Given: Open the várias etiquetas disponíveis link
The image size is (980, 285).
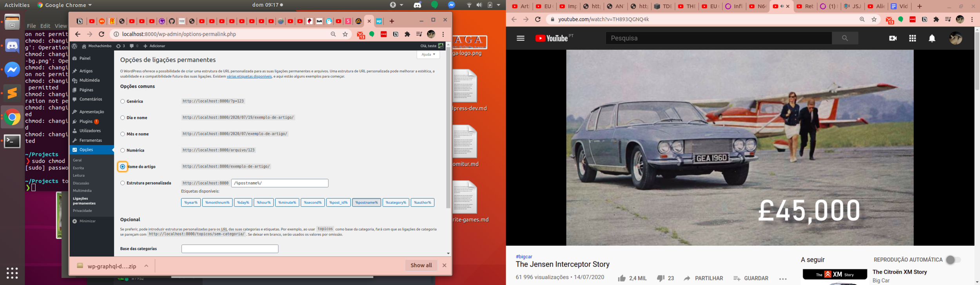Looking at the screenshot, I should pyautogui.click(x=249, y=77).
